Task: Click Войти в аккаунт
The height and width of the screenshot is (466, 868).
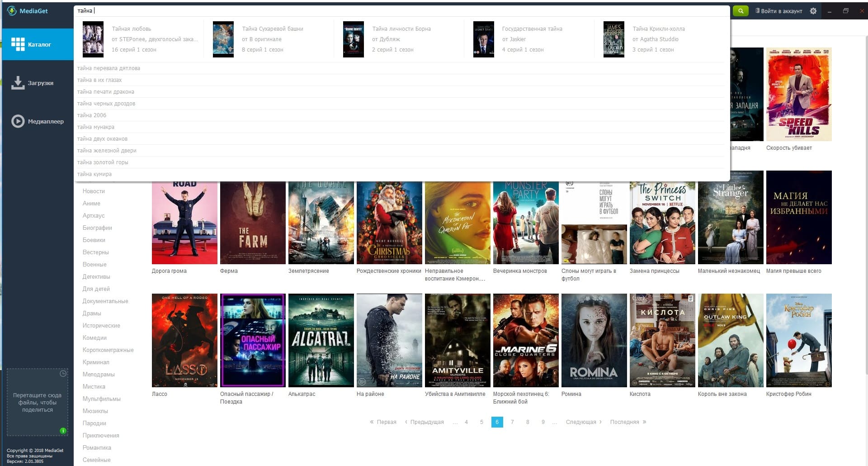Action: click(x=779, y=11)
